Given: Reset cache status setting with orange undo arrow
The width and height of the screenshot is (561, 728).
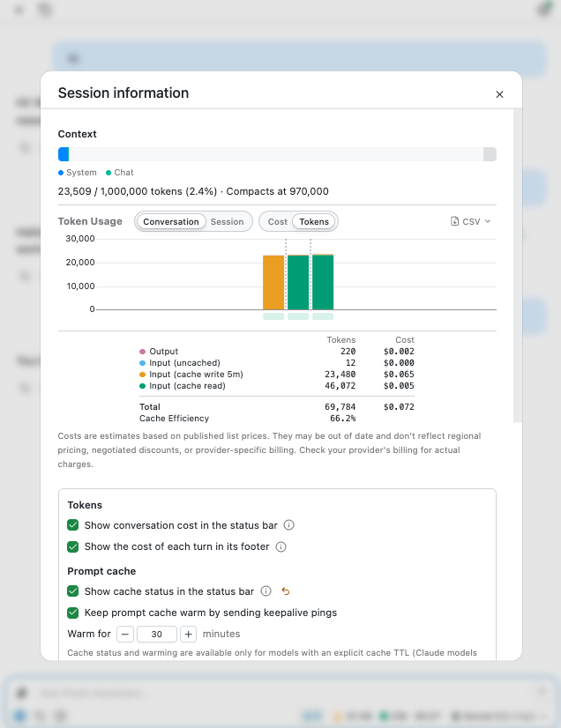Looking at the screenshot, I should tap(286, 591).
